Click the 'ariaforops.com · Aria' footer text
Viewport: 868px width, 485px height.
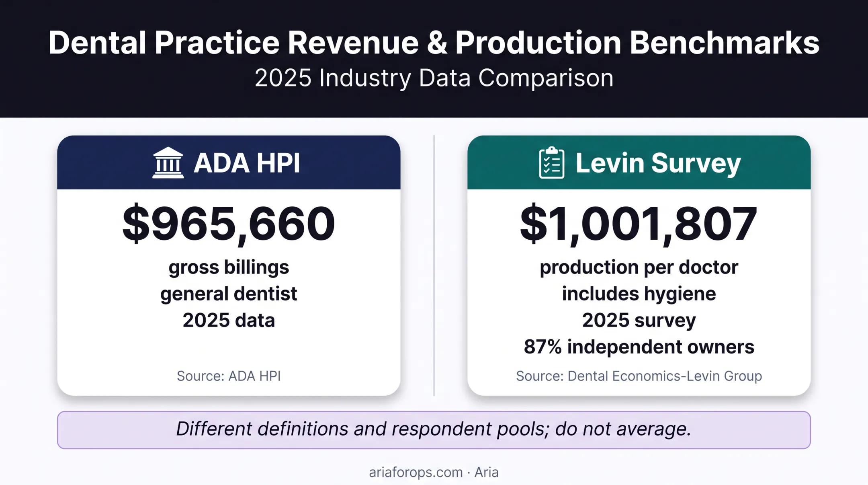(434, 472)
